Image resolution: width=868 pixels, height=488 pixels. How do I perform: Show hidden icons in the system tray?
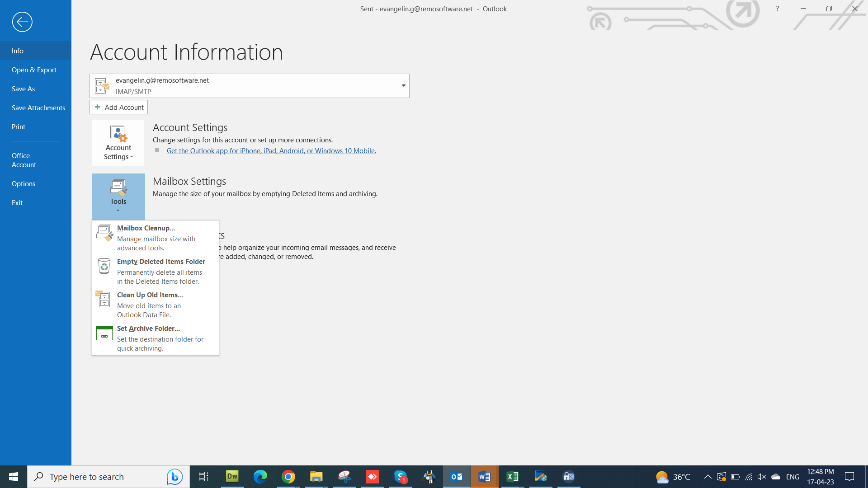point(708,476)
